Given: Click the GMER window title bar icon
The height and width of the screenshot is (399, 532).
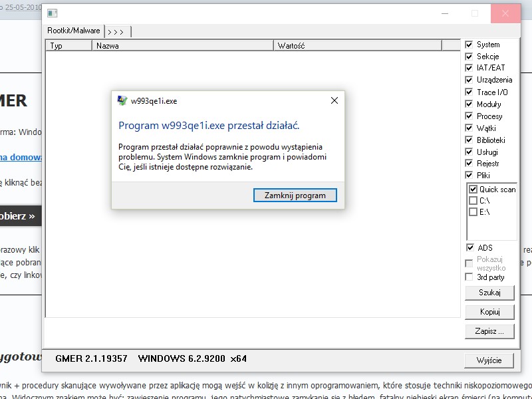Looking at the screenshot, I should (53, 13).
